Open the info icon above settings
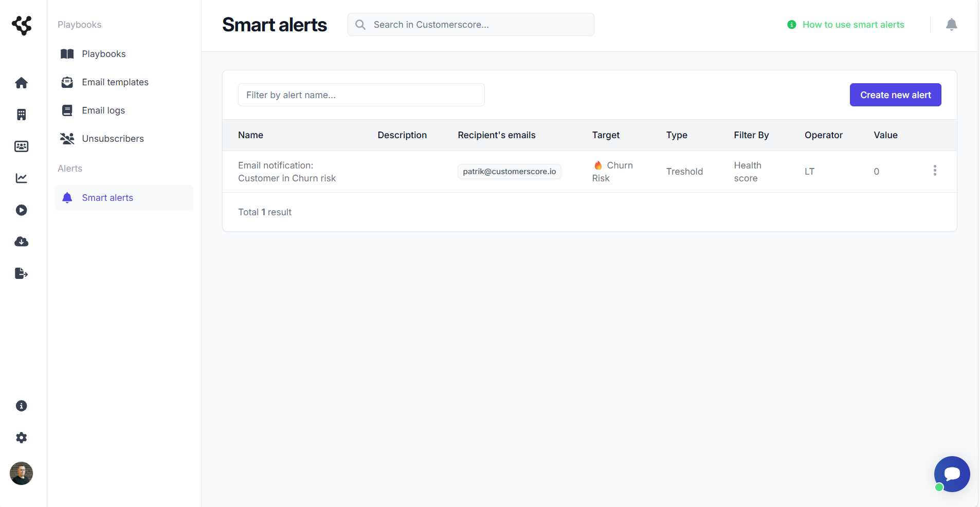 [21, 406]
